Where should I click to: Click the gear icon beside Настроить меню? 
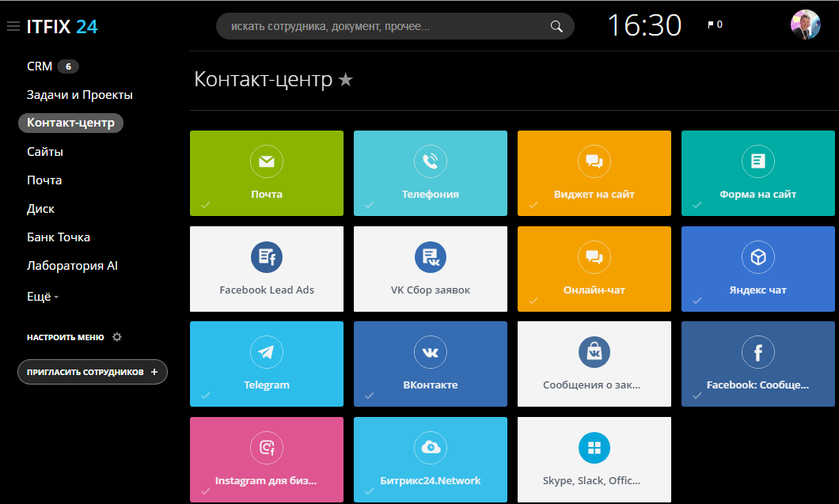coord(116,337)
